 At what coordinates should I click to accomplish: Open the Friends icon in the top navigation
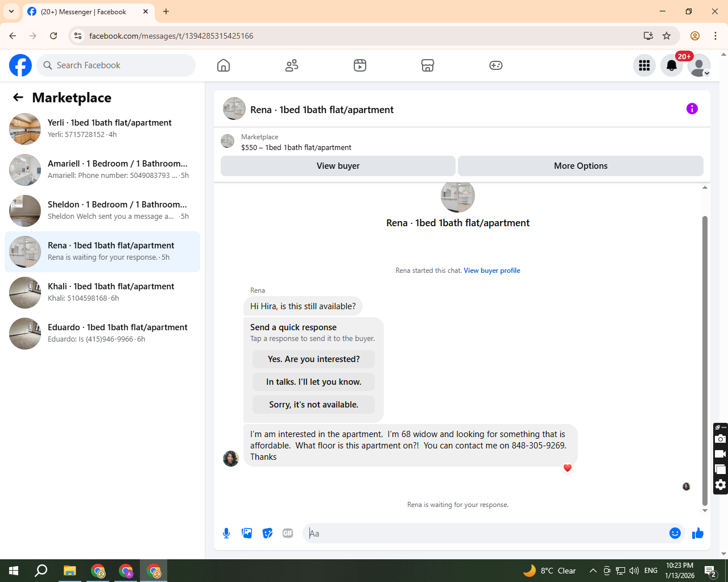point(292,65)
